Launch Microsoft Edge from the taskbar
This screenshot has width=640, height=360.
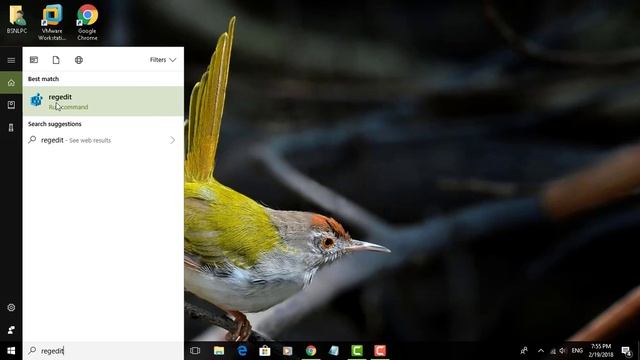tap(242, 351)
